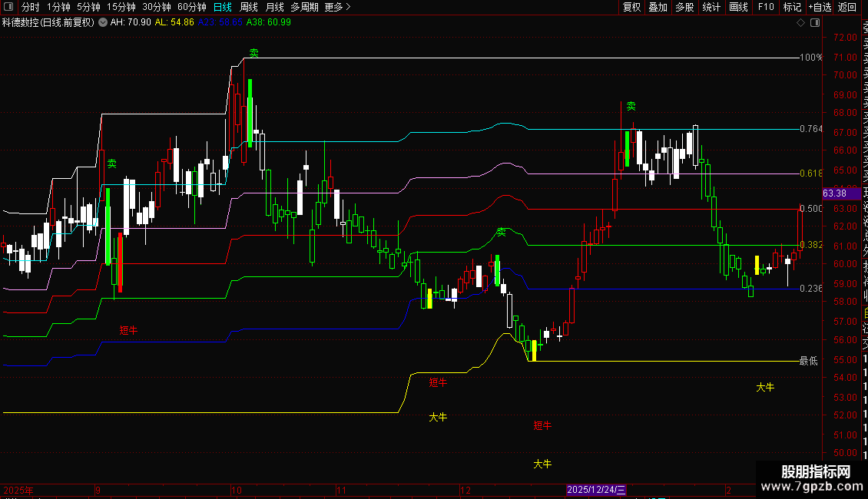The height and width of the screenshot is (499, 868).
Task: Click the 叠加 overlay button
Action: point(658,7)
